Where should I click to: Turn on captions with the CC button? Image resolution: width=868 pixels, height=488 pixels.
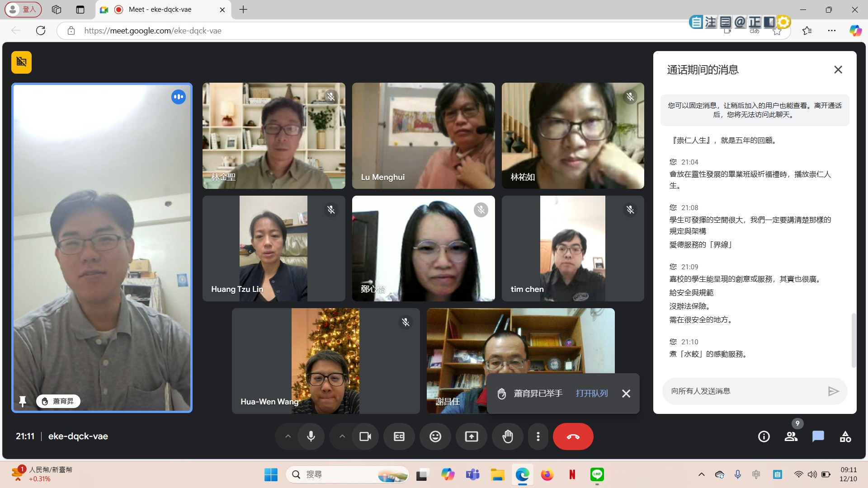click(x=399, y=436)
